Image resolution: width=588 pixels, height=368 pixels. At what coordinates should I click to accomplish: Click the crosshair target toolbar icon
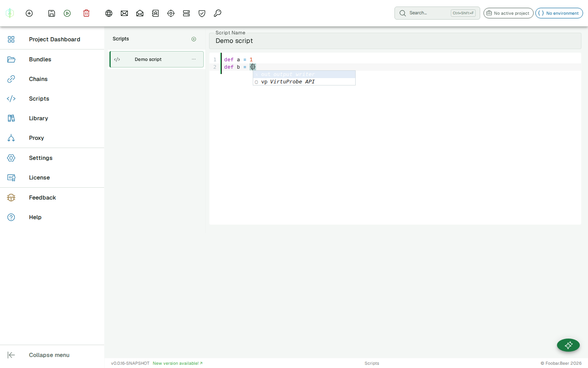coord(171,13)
